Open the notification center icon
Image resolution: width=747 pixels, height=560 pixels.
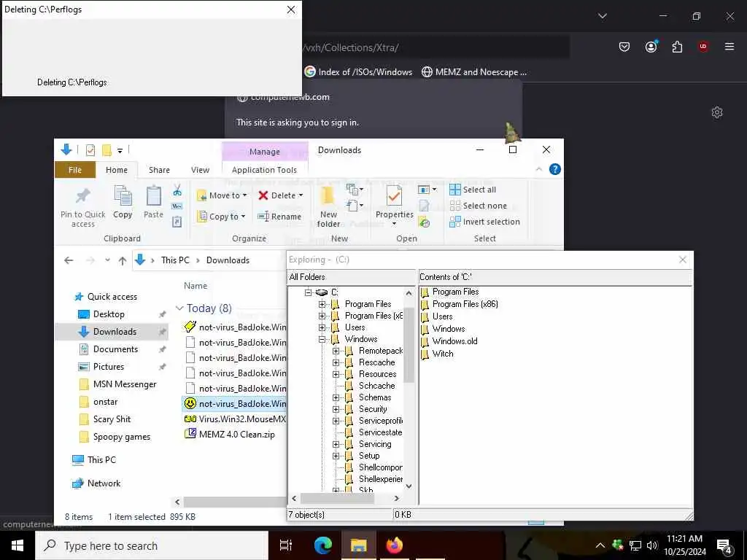click(724, 547)
